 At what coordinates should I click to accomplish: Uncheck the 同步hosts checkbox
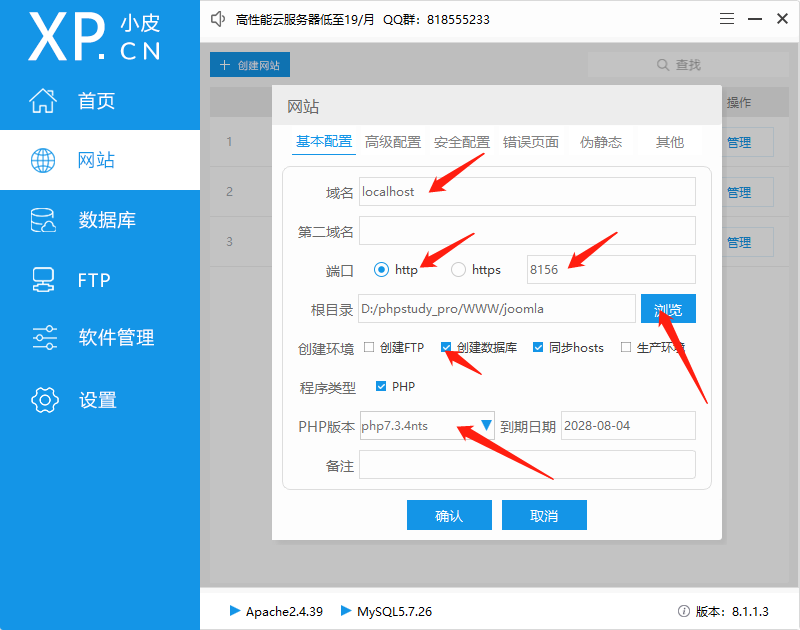[538, 347]
